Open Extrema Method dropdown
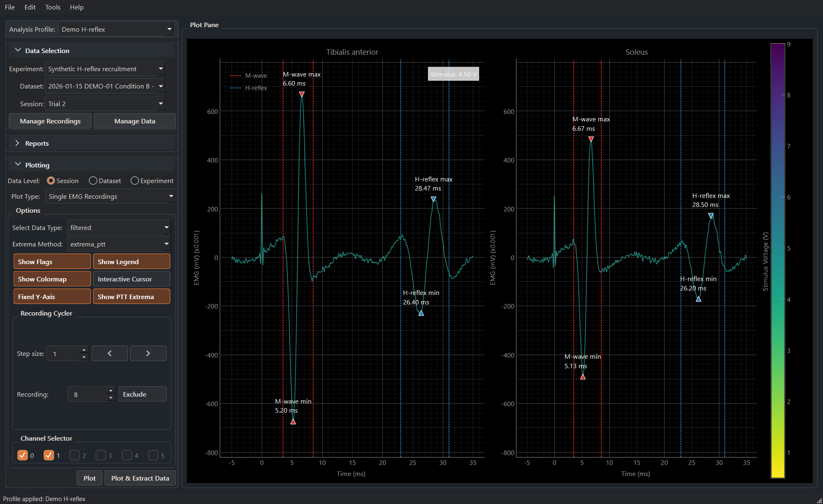This screenshot has width=823, height=504. pos(119,244)
